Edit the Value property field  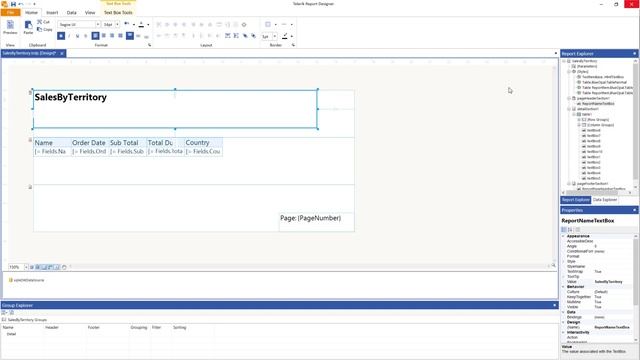pyautogui.click(x=613, y=282)
